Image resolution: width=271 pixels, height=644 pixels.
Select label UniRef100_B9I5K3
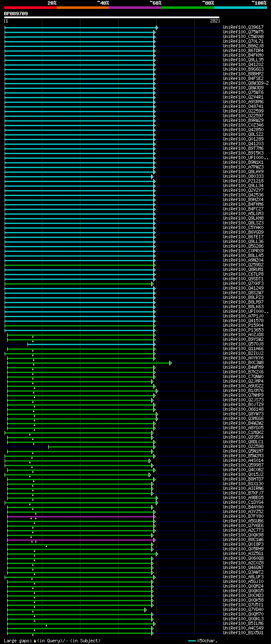[x=243, y=153]
